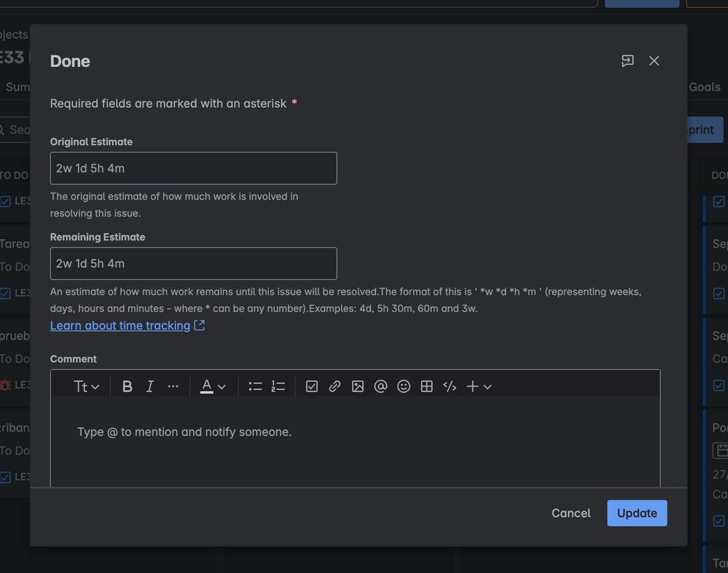The height and width of the screenshot is (573, 728).
Task: Insert a code snippet
Action: [450, 386]
